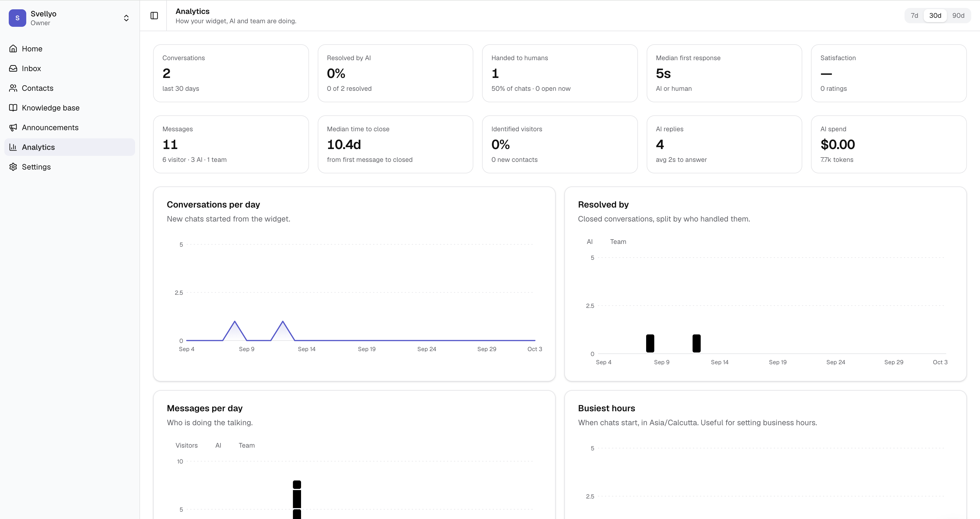The image size is (980, 519).
Task: Click the Resolved by AI stat card
Action: (x=395, y=73)
